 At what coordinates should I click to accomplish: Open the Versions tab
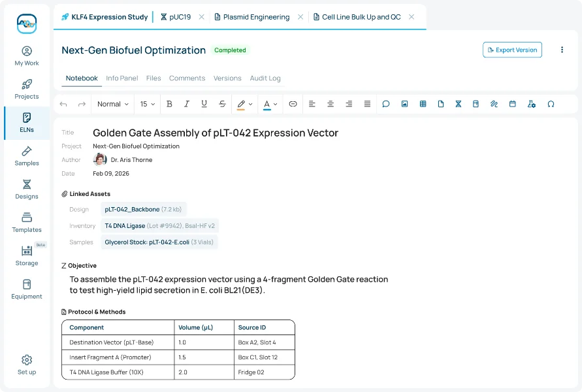click(227, 78)
